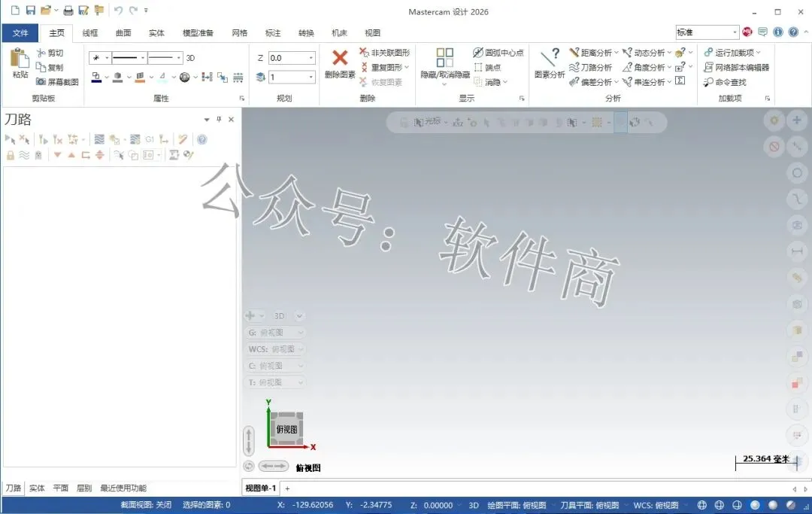Switch to the 机床 Machine ribbon tab

(339, 32)
